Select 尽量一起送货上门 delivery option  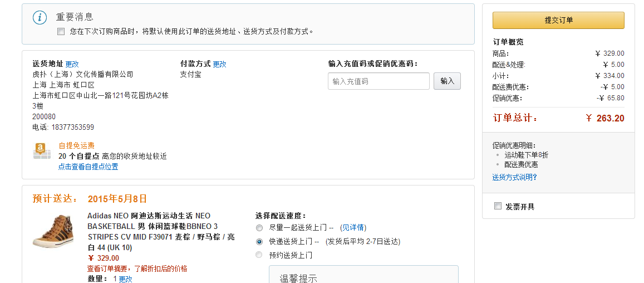[x=259, y=228]
